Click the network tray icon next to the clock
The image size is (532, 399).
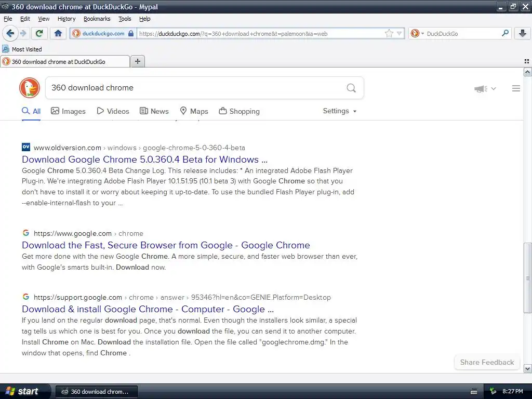493,391
